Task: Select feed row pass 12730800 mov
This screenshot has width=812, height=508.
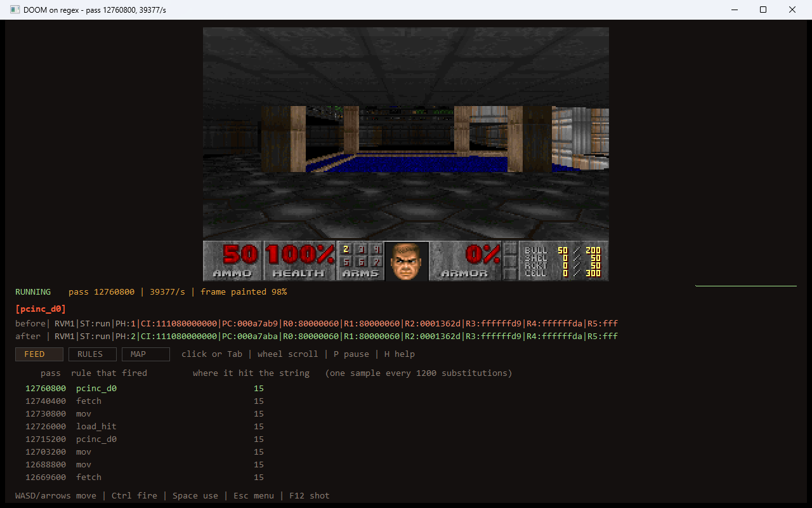Action: tap(145, 414)
